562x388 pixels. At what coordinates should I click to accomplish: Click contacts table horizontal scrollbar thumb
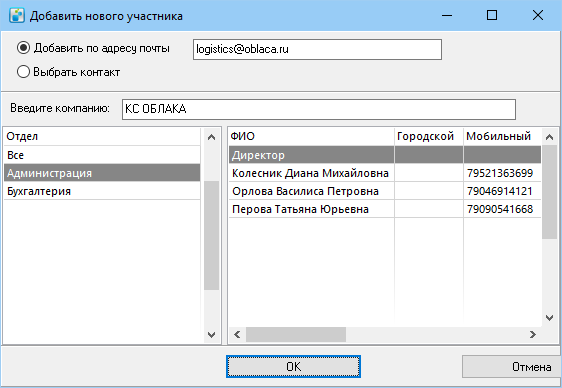296,335
